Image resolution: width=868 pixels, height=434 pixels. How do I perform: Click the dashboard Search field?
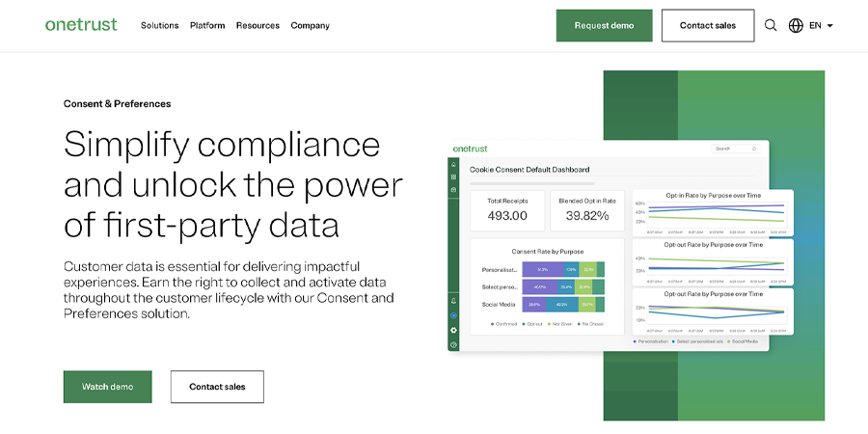[x=738, y=149]
